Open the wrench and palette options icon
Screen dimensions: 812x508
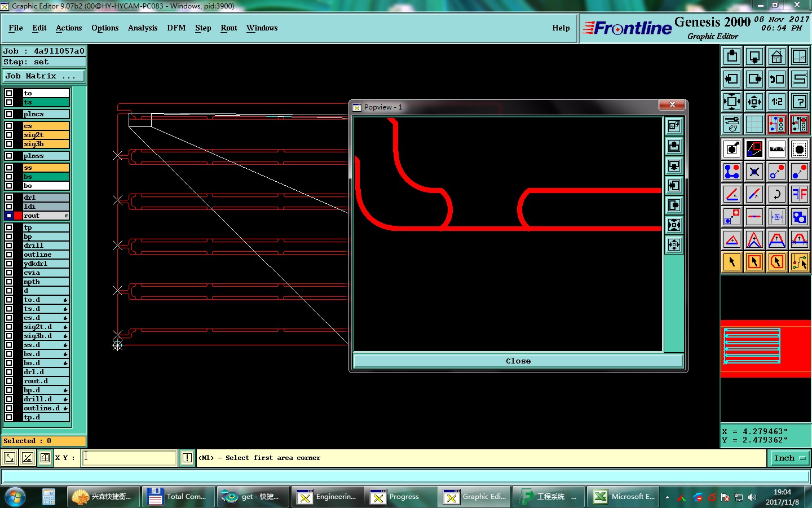coord(732,124)
